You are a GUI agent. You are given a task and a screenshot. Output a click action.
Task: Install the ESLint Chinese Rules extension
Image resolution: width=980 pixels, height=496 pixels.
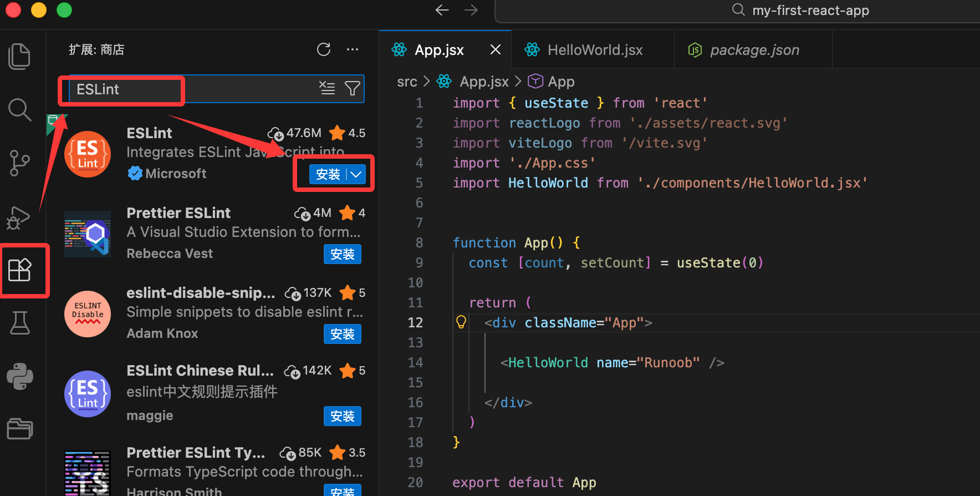point(342,416)
